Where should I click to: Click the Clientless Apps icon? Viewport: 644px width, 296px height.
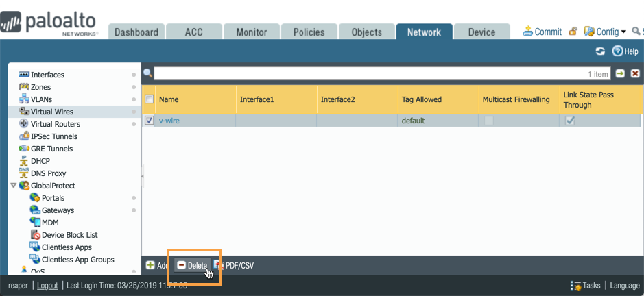(x=35, y=247)
